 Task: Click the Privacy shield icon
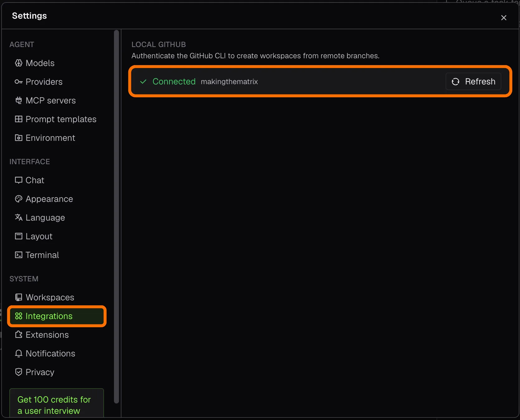coord(19,372)
